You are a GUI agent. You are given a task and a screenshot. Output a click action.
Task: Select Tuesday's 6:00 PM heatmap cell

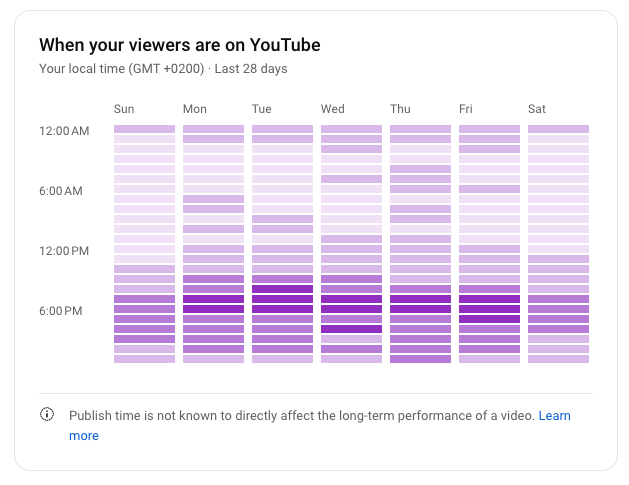(x=282, y=309)
